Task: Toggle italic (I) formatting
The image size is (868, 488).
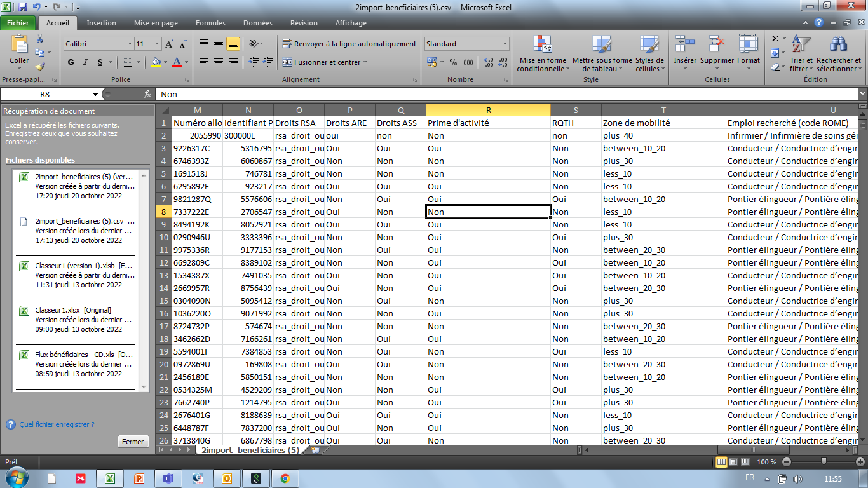Action: pyautogui.click(x=85, y=62)
